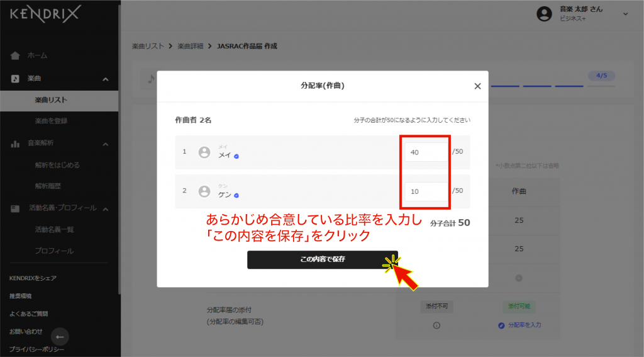The height and width of the screenshot is (357, 644).
Task: Collapse the 音楽解析 sidebar section
Action: point(105,144)
